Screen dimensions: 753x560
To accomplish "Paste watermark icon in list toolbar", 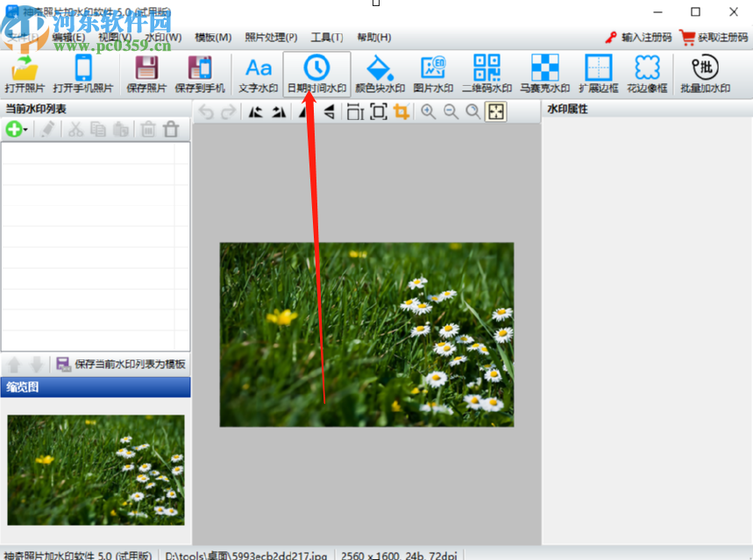I will [121, 129].
